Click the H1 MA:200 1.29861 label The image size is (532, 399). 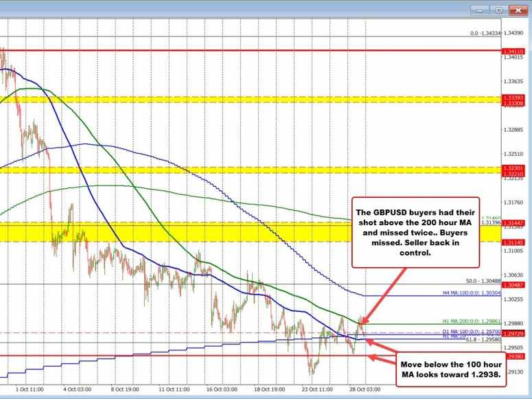pyautogui.click(x=472, y=321)
